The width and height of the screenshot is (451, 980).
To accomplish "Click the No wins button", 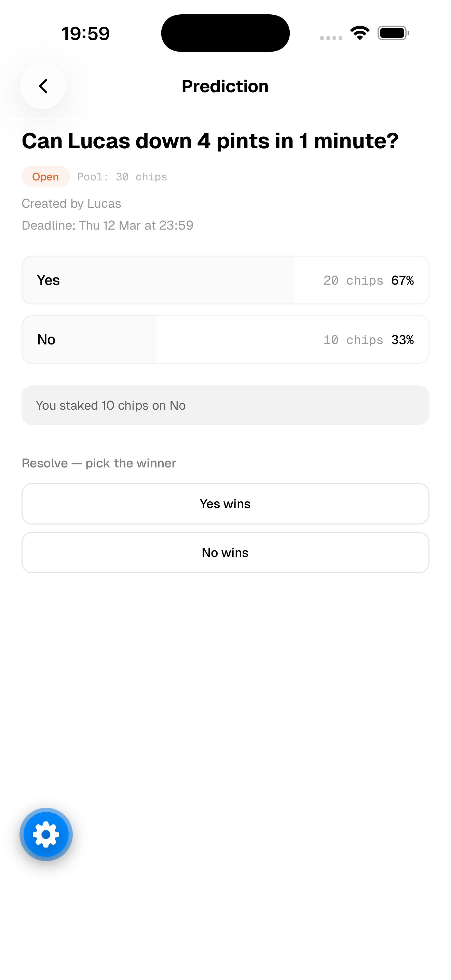I will (x=225, y=553).
